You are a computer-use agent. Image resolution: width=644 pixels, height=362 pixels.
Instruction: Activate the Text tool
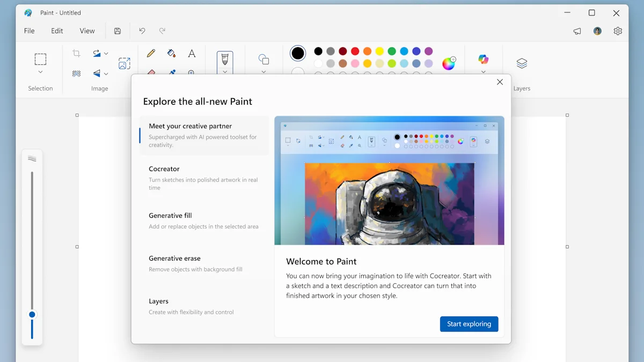coord(192,53)
